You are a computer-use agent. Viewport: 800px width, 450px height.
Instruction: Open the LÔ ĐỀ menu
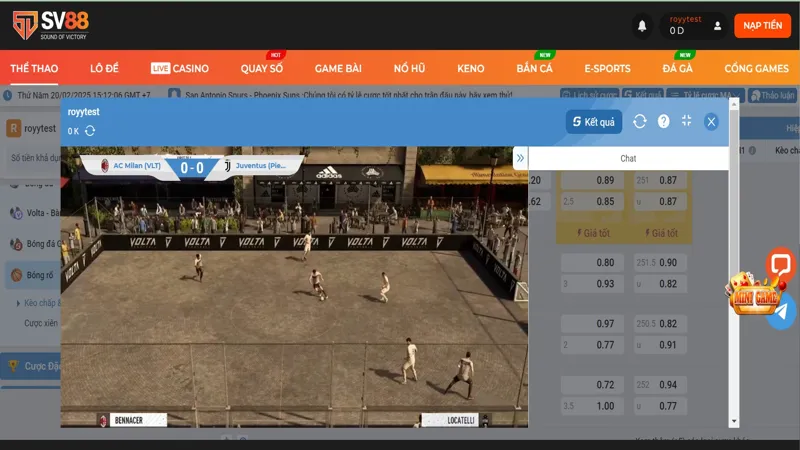click(104, 68)
